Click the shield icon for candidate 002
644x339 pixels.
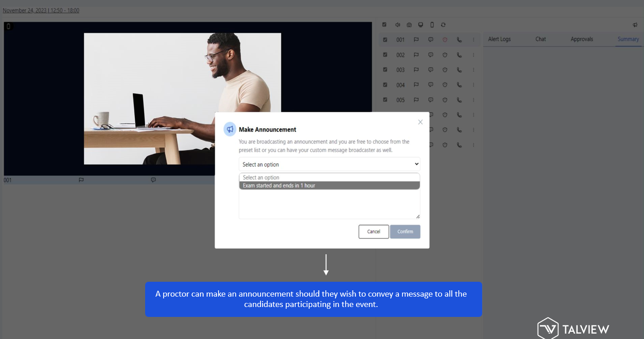coord(445,55)
